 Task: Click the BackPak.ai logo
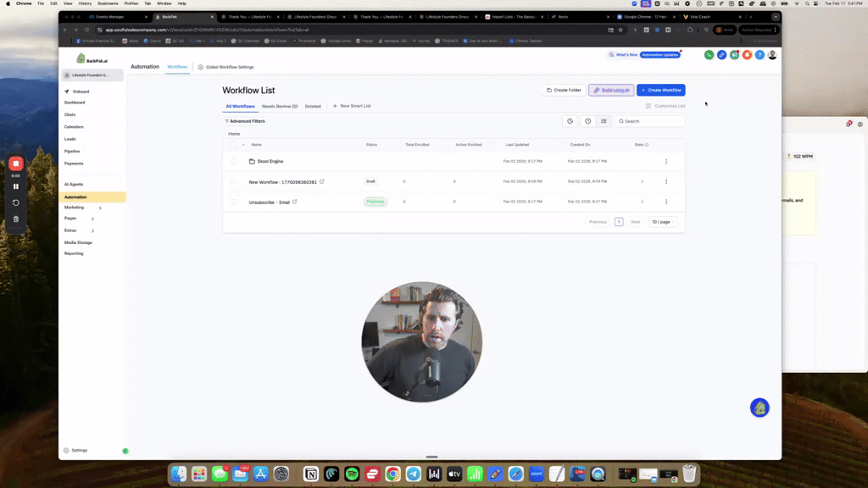(x=92, y=58)
